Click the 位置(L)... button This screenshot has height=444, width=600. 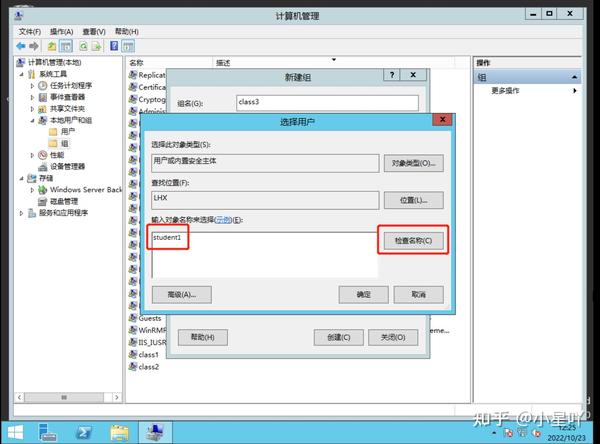click(414, 200)
